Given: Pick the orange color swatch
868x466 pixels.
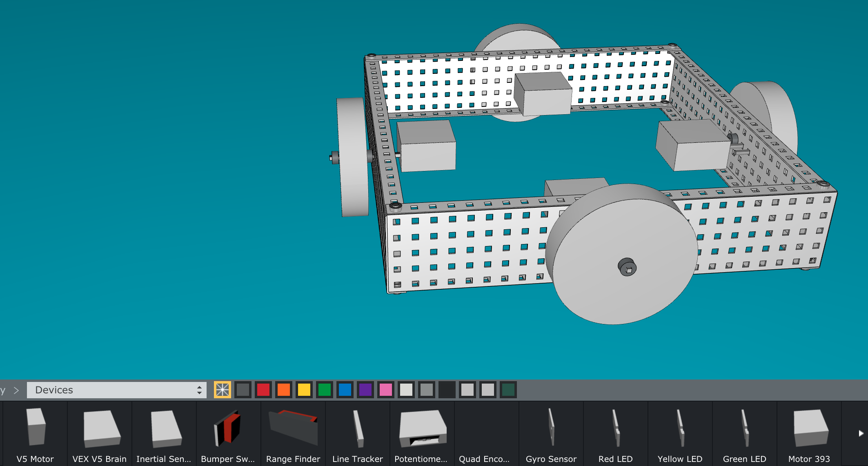Looking at the screenshot, I should coord(284,390).
